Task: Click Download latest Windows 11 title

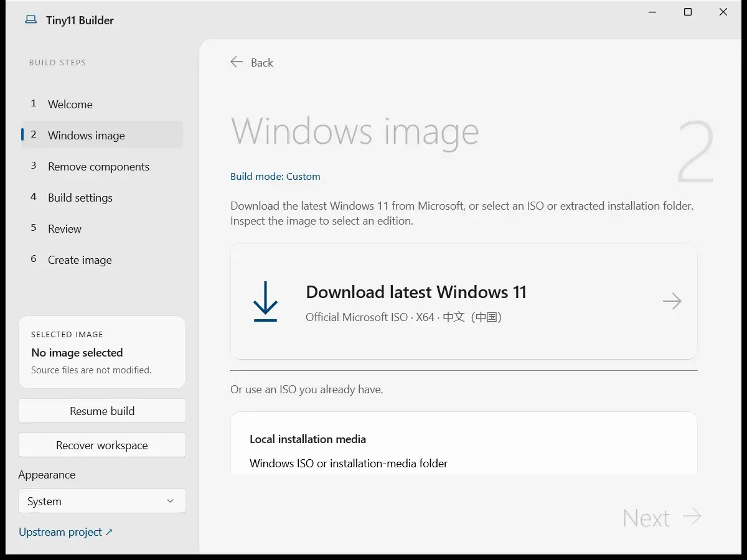Action: coord(416,292)
